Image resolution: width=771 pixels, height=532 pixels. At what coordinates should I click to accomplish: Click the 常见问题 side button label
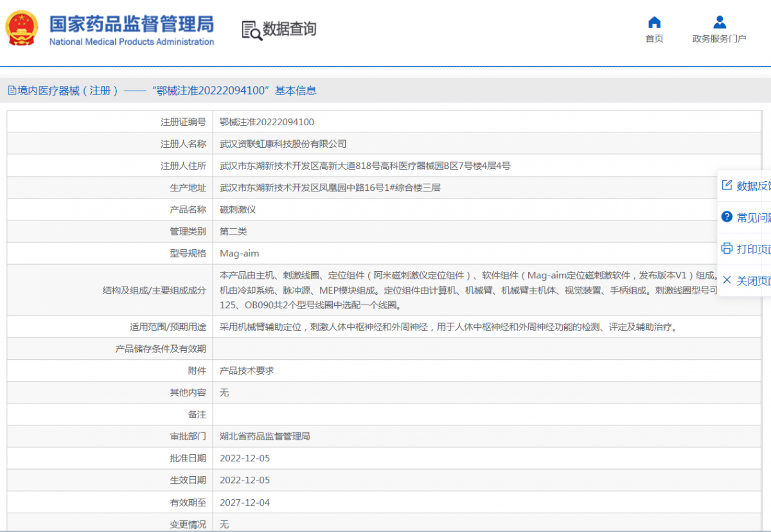point(754,217)
